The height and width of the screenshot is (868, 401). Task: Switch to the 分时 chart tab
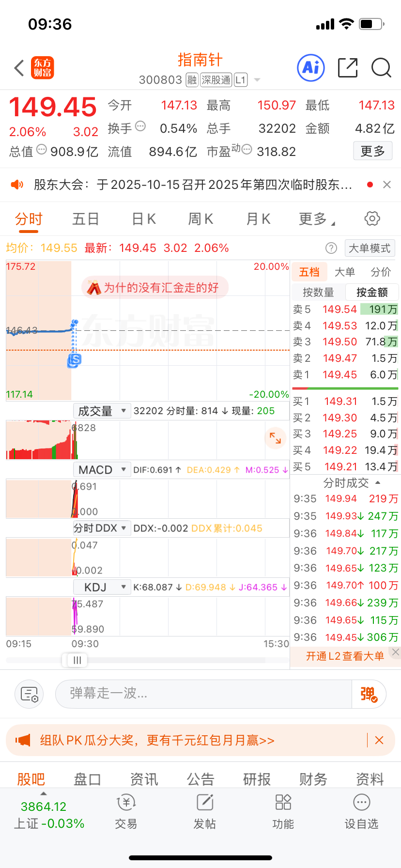[x=29, y=219]
